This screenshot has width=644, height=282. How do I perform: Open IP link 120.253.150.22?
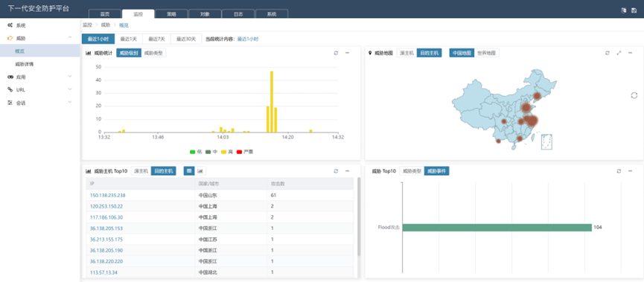click(106, 206)
